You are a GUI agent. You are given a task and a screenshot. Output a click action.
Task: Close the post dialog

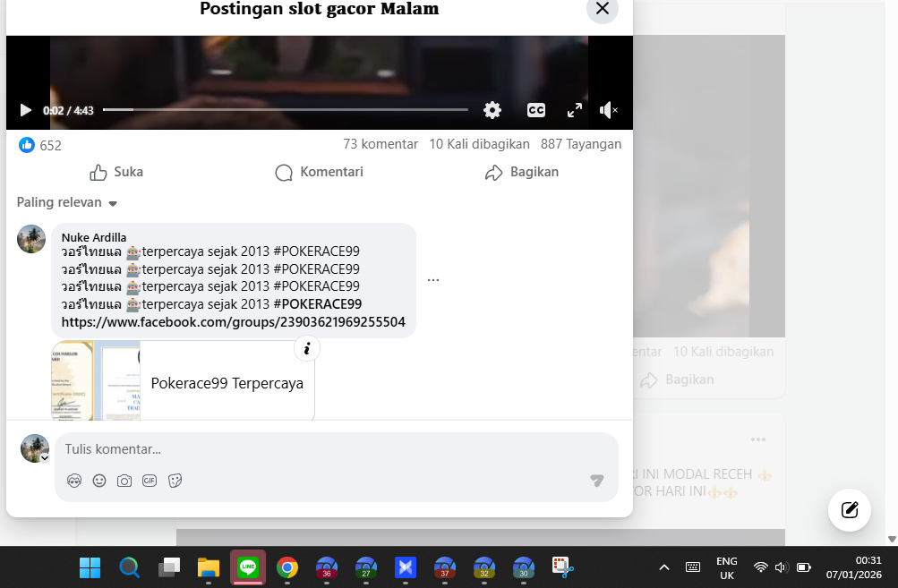602,9
